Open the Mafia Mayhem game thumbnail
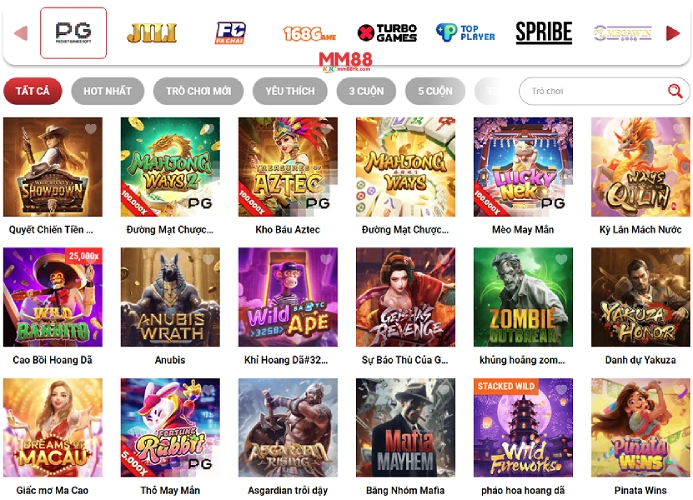The image size is (693, 500). click(x=405, y=427)
